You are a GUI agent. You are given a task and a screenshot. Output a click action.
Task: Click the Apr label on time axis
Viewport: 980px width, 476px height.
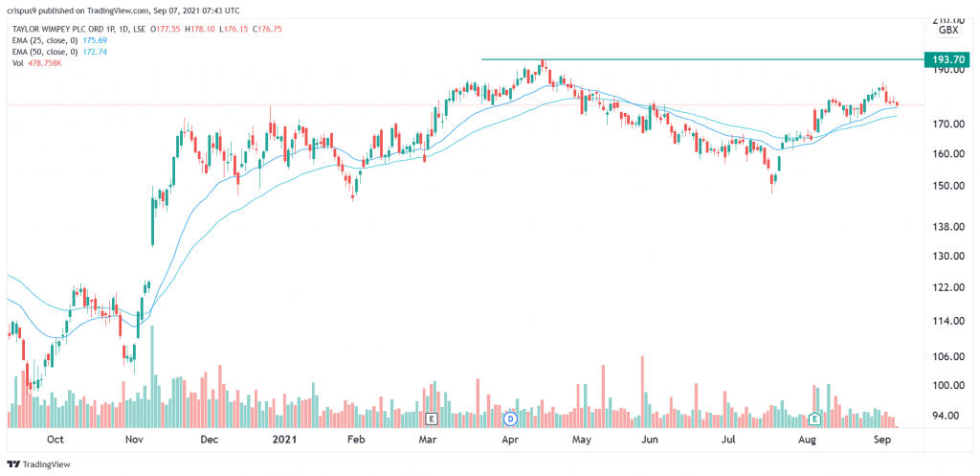tap(511, 439)
